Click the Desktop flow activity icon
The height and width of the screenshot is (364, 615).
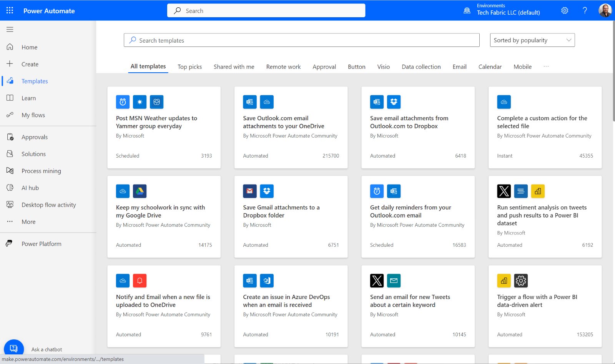click(x=10, y=204)
